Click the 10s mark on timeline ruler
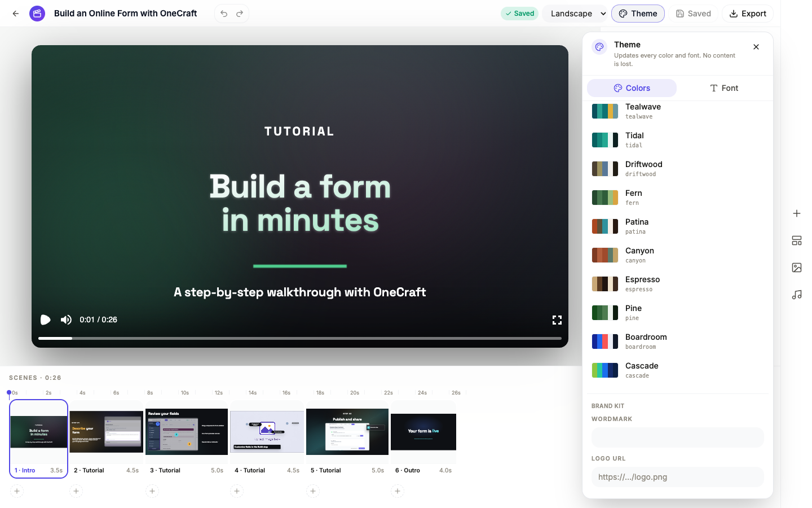Screen dimensions: 812x508 tap(185, 393)
